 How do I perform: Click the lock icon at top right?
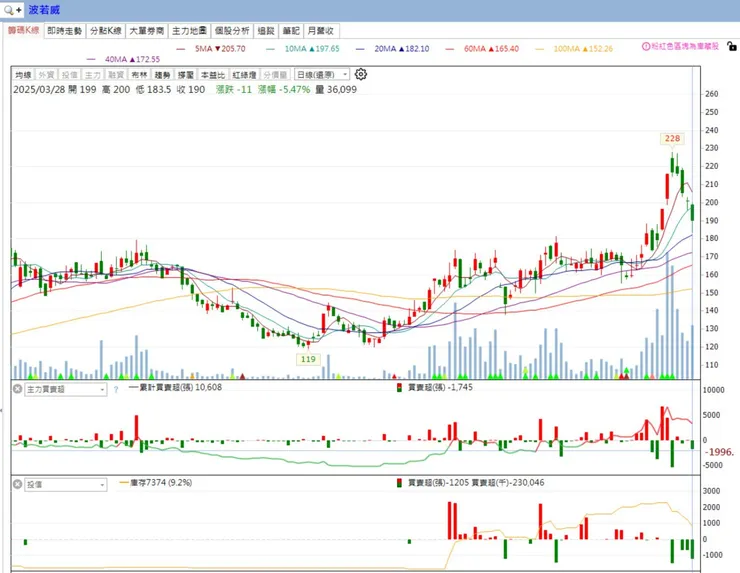pos(734,46)
